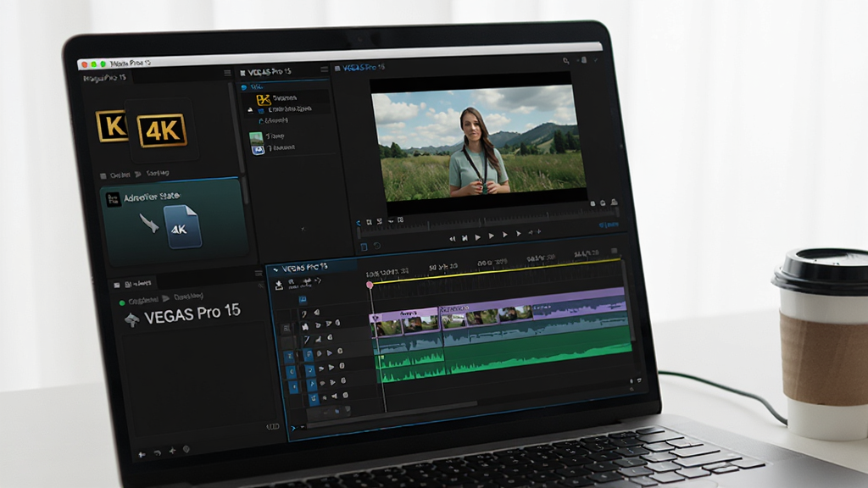868x488 pixels.
Task: Open the dropdown beside the bottom timeline arrow
Action: point(302,427)
